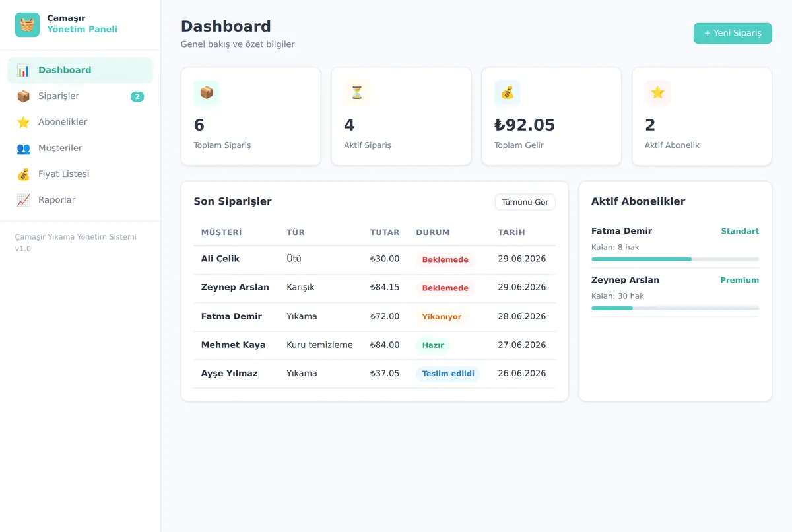Click the Abonelikler star icon in sidebar
This screenshot has width=792, height=532.
(x=24, y=122)
